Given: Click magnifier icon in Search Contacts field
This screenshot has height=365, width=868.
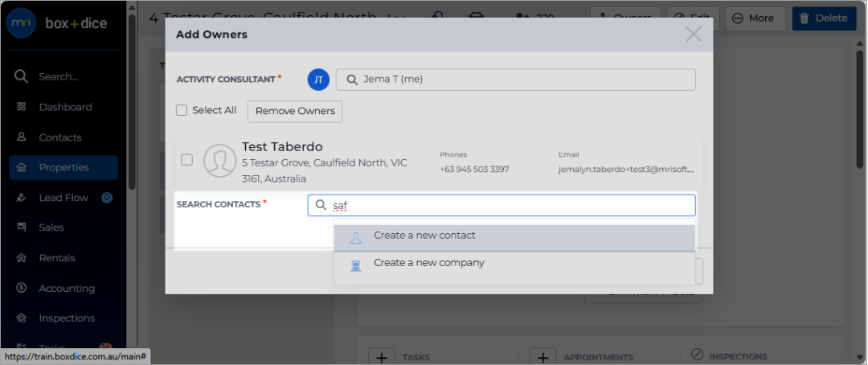Looking at the screenshot, I should click(x=321, y=206).
